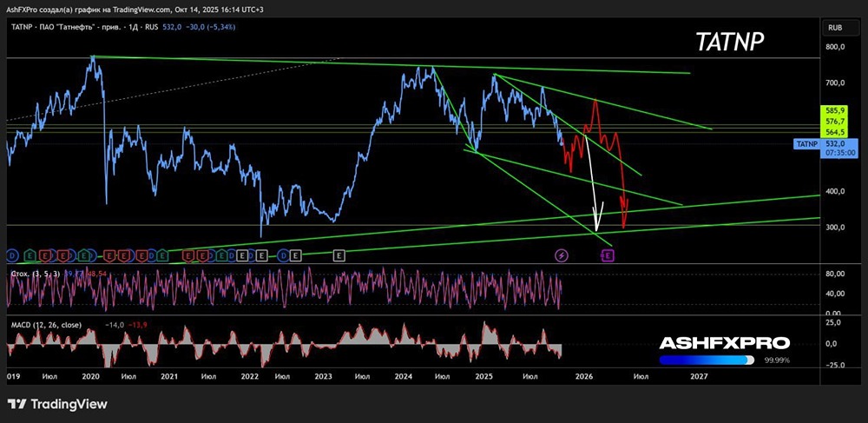Click the −25,0 MACD axis label
Screen dimensions: 868x423
click(x=833, y=365)
